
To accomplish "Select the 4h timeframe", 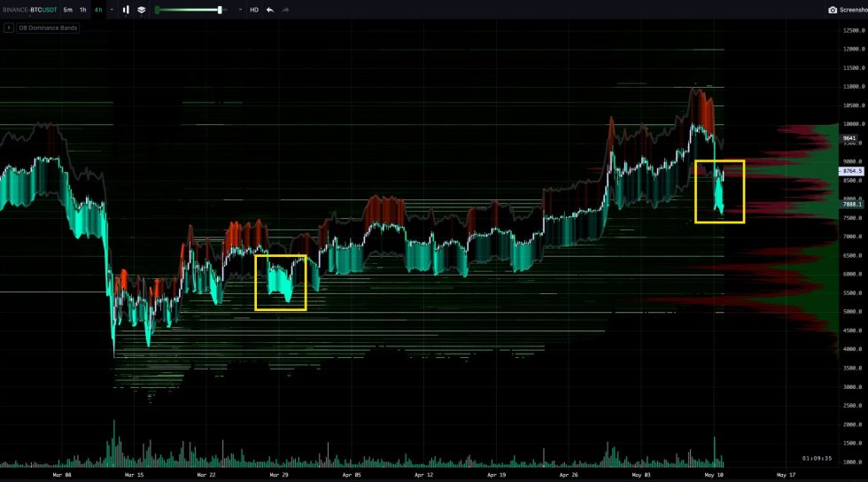I will pos(98,10).
